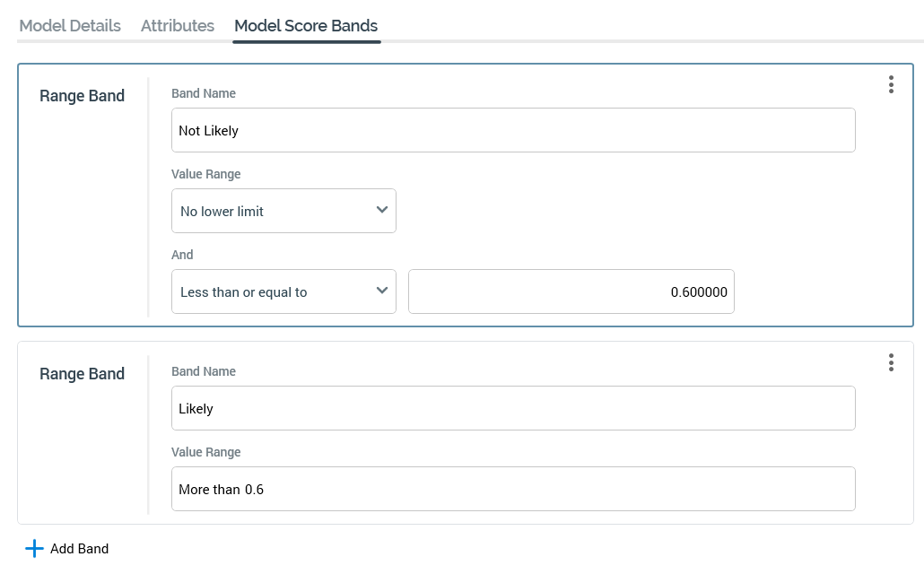Click the More than 0.6 value range field
Viewport: 924px width, 574px height.
pyautogui.click(x=513, y=489)
